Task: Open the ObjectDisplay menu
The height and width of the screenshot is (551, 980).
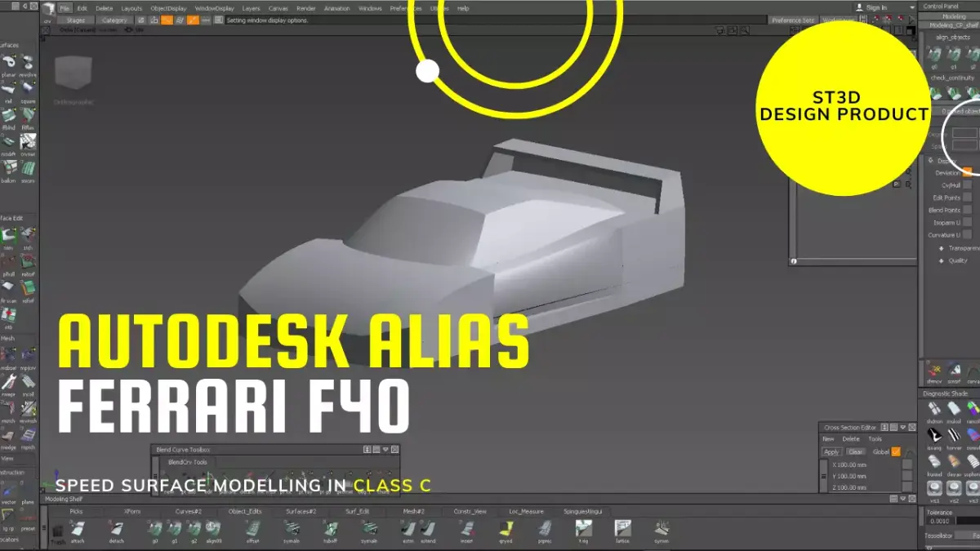Action: [x=168, y=8]
